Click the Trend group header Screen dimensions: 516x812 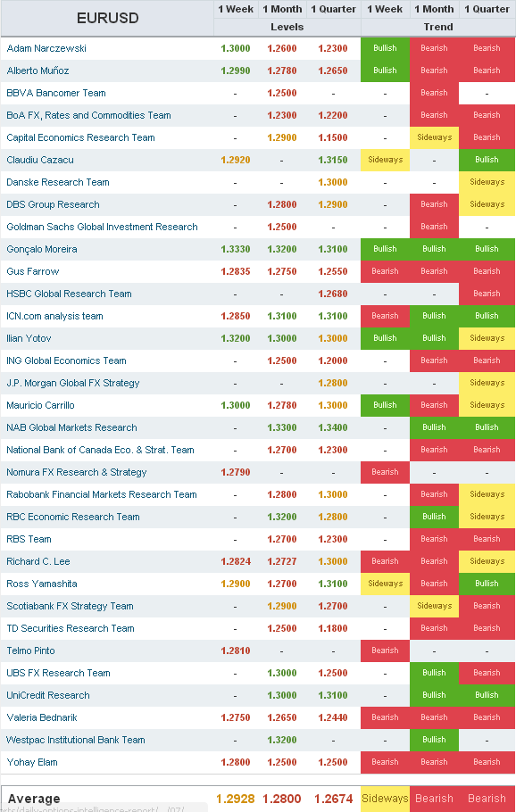click(438, 27)
